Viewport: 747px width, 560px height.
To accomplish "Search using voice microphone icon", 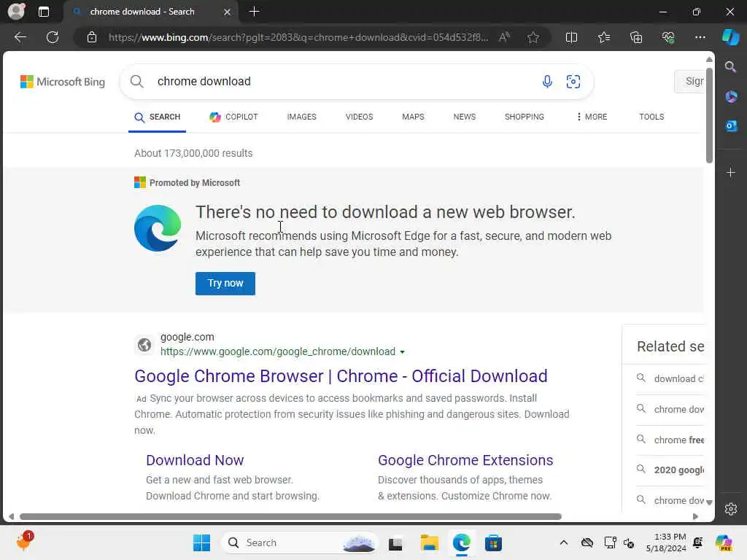I will (x=547, y=82).
